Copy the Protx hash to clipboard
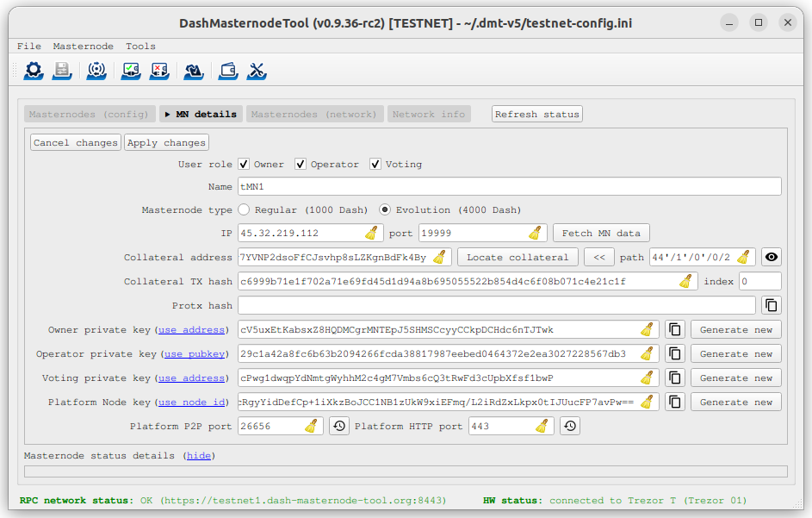Image resolution: width=812 pixels, height=518 pixels. pos(772,305)
